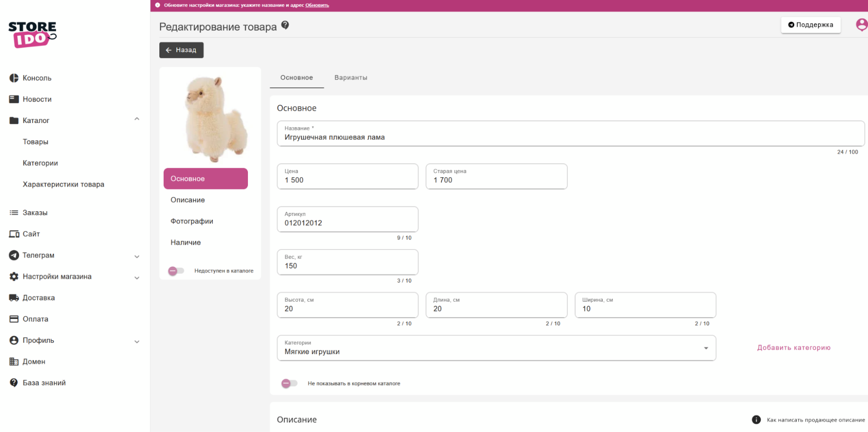Expand the Настройки магазина submenu

pyautogui.click(x=137, y=278)
